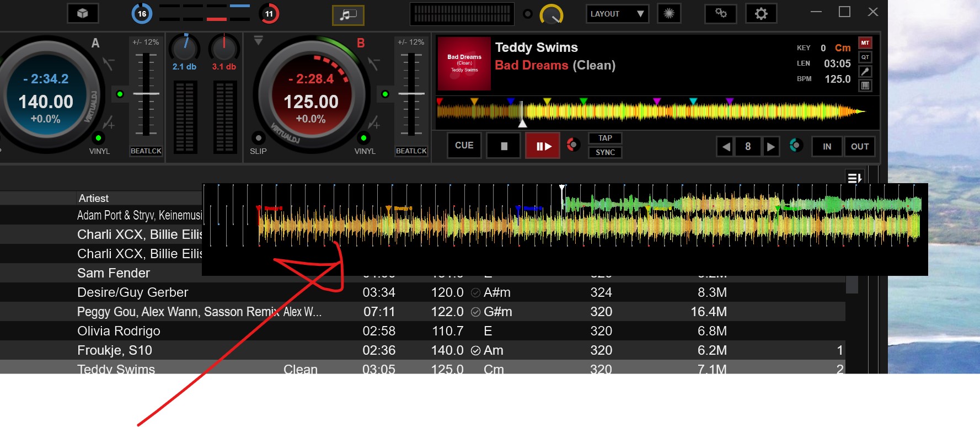
Task: Click the SYNC button
Action: (605, 152)
